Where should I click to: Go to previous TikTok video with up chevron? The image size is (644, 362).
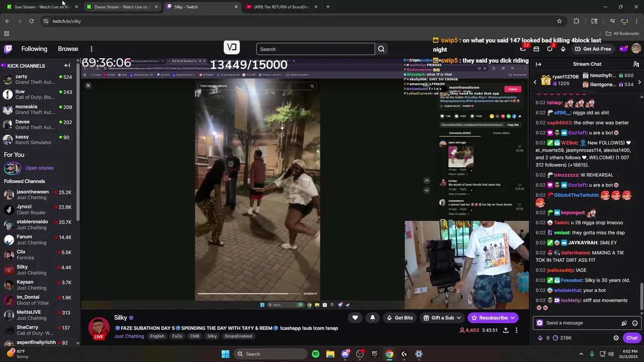[x=427, y=180]
